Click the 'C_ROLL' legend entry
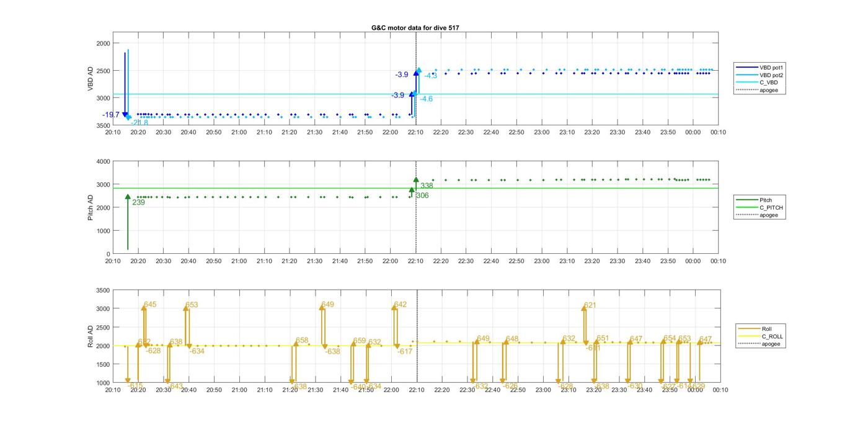This screenshot has width=868, height=430. click(773, 336)
